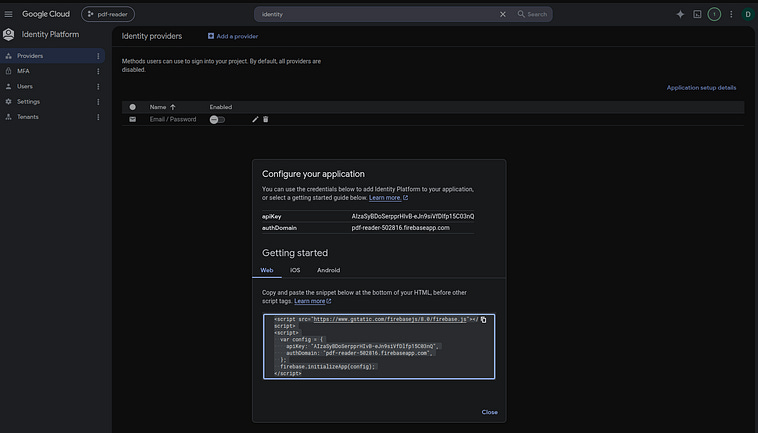Open the MFA row three-dot menu
Image resolution: width=758 pixels, height=433 pixels.
pyautogui.click(x=98, y=72)
